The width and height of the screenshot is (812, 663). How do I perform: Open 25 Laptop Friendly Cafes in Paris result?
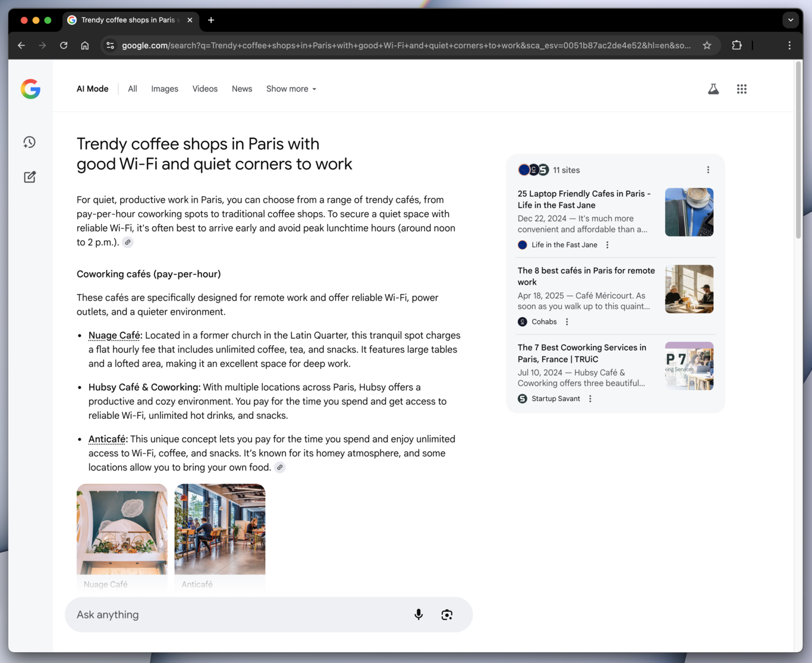pyautogui.click(x=584, y=200)
